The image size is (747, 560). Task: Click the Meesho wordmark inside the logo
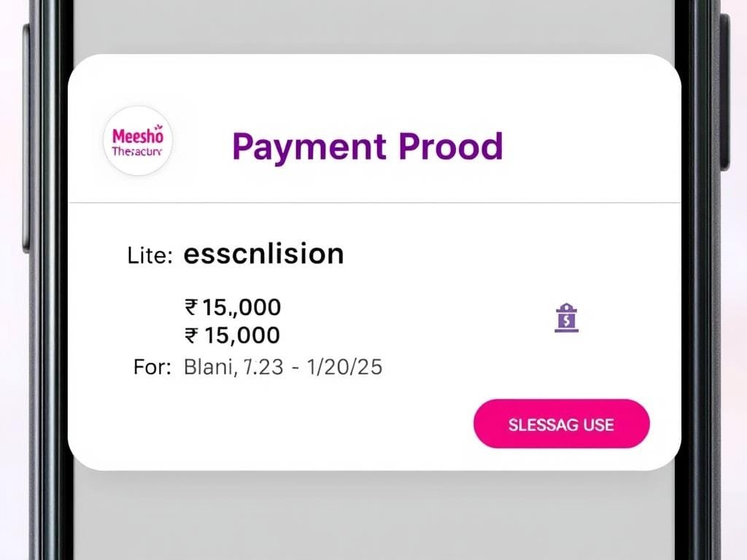[x=138, y=136]
